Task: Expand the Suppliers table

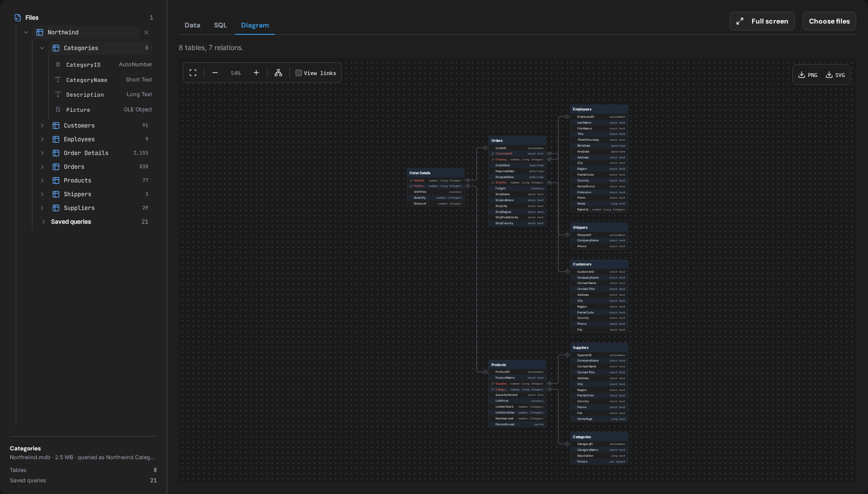Action: pyautogui.click(x=42, y=208)
